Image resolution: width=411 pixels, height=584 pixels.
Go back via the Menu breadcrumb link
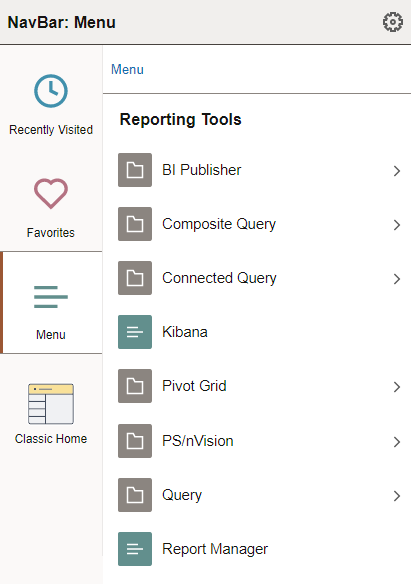pyautogui.click(x=127, y=69)
